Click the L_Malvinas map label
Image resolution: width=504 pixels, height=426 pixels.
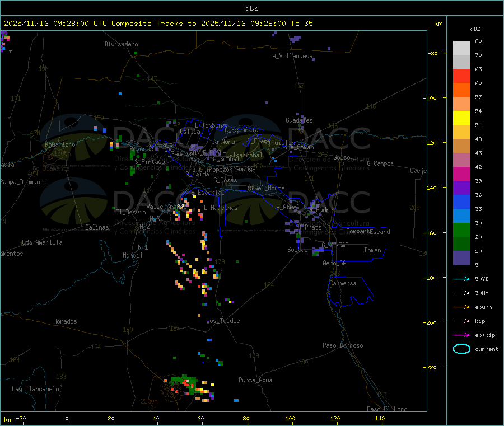[x=221, y=208]
